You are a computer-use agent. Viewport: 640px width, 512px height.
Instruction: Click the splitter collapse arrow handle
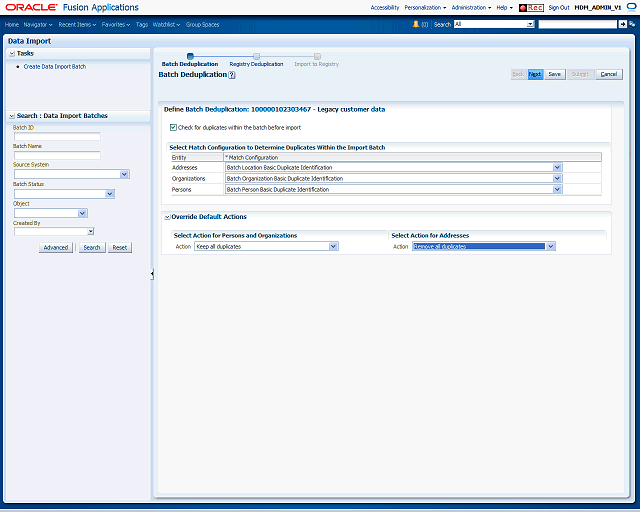pyautogui.click(x=152, y=274)
